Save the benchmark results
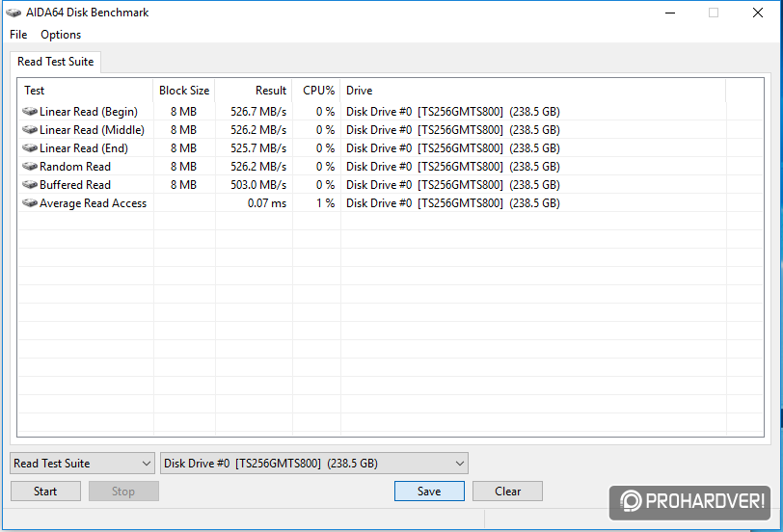 [429, 492]
